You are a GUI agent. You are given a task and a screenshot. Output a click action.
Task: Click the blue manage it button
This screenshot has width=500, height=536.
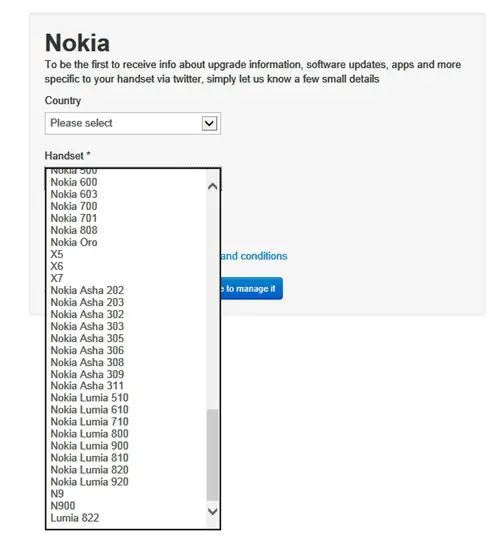click(x=252, y=289)
